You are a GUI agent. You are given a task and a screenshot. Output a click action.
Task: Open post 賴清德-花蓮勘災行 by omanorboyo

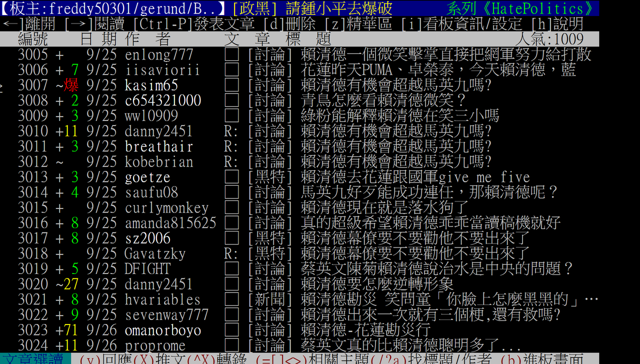[365, 330]
